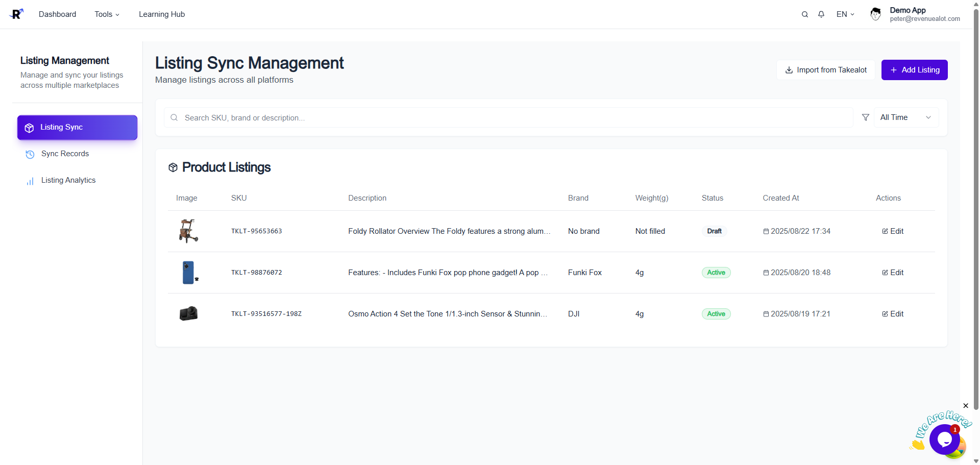
Task: Click Active badge in DJI row
Action: [x=716, y=314]
